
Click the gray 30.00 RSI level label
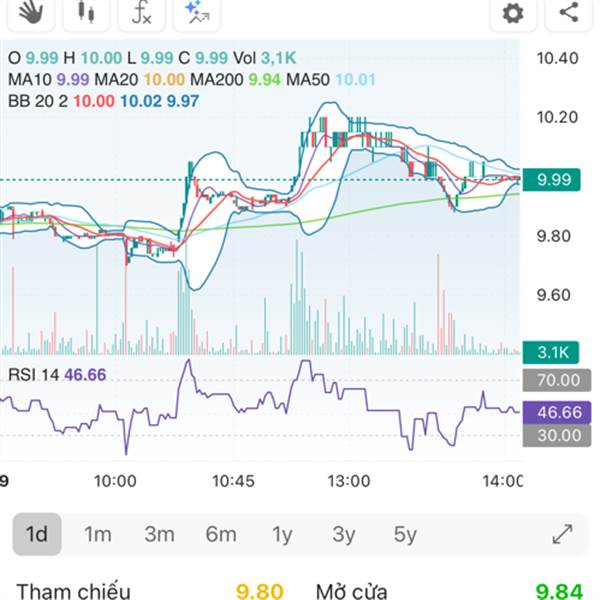pos(557,435)
